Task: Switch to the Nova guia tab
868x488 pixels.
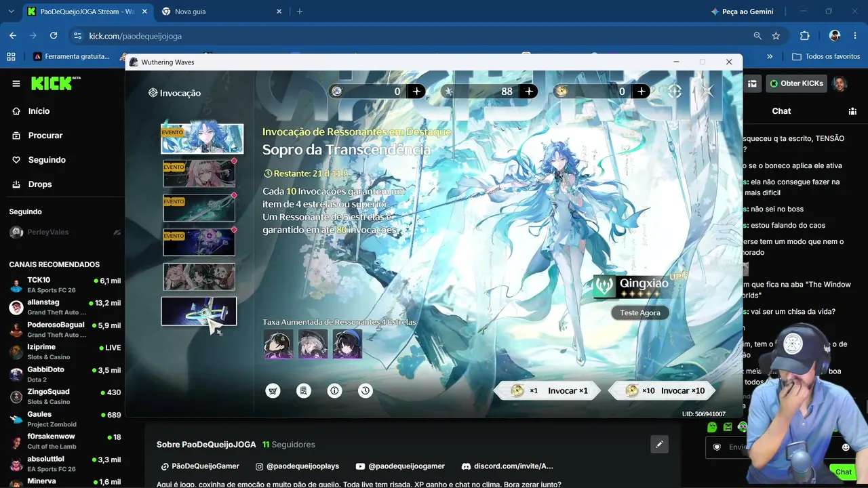Action: (x=220, y=12)
